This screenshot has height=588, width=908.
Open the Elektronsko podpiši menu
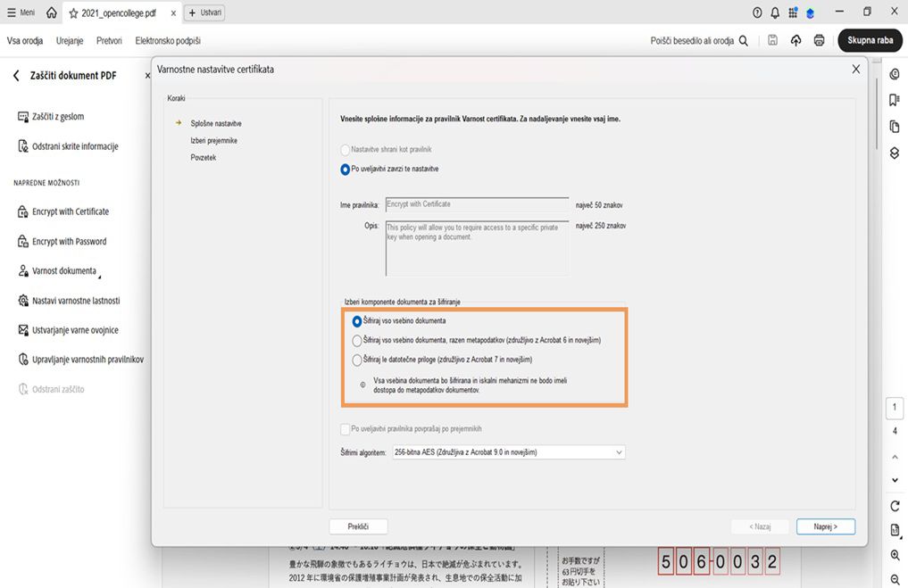pyautogui.click(x=168, y=40)
